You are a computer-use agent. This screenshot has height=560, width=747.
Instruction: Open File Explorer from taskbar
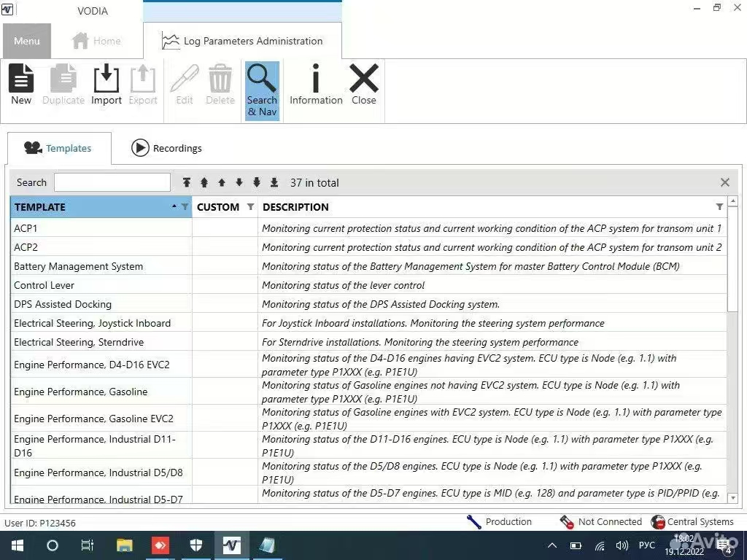click(124, 545)
